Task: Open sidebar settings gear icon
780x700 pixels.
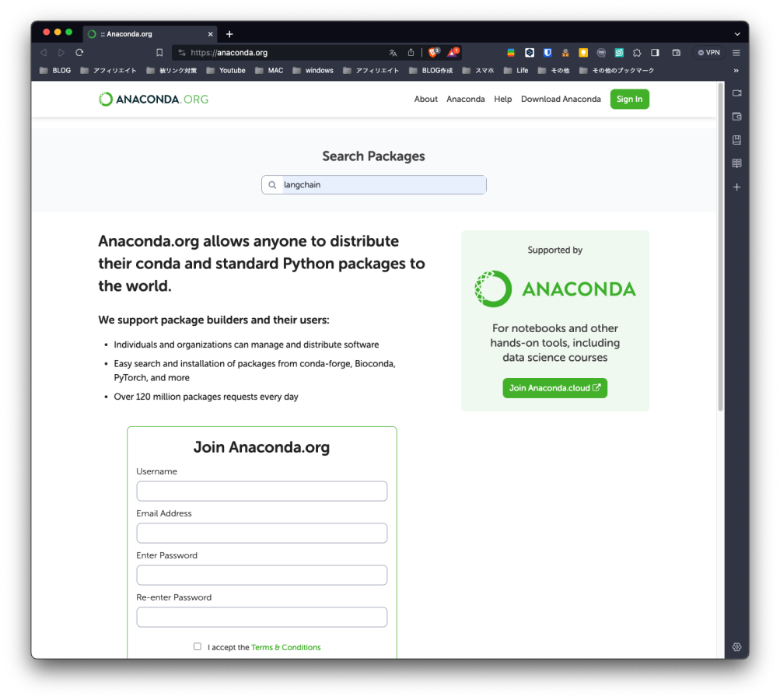Action: pos(736,647)
